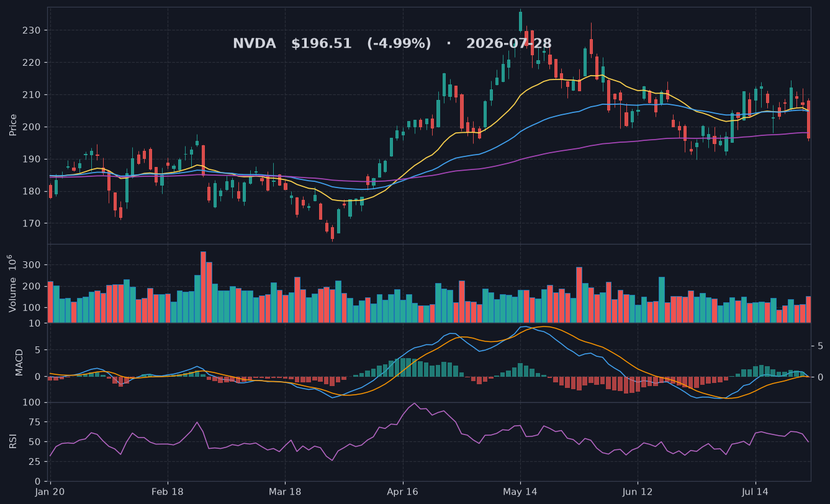Click the MACD axis label
The image size is (830, 504).
click(x=19, y=362)
